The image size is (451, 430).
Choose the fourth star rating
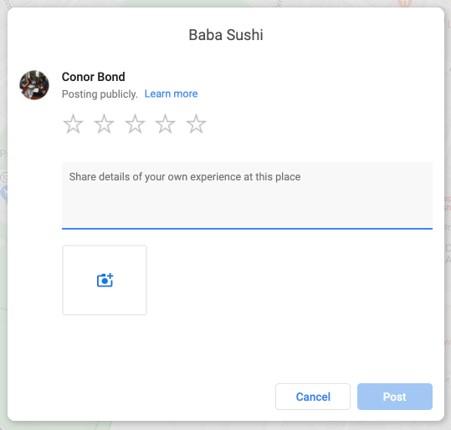point(165,124)
